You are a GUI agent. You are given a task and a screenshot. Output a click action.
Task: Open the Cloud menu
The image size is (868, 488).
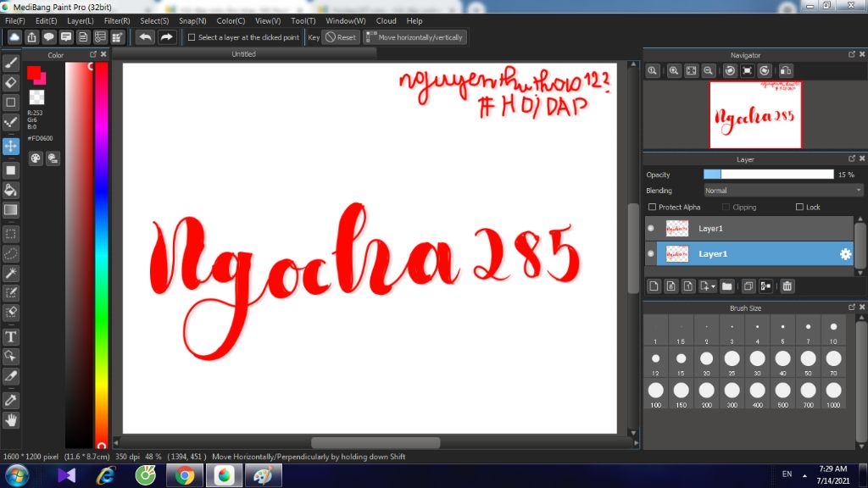coord(386,21)
